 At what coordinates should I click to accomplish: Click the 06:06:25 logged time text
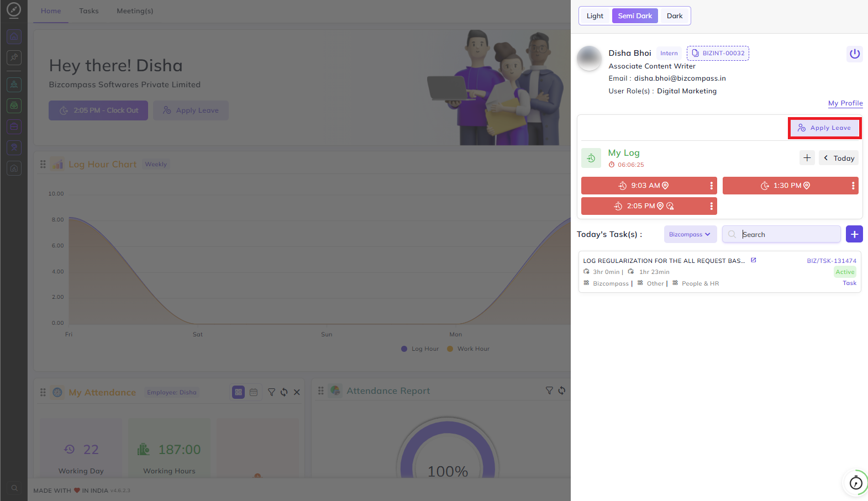point(631,165)
